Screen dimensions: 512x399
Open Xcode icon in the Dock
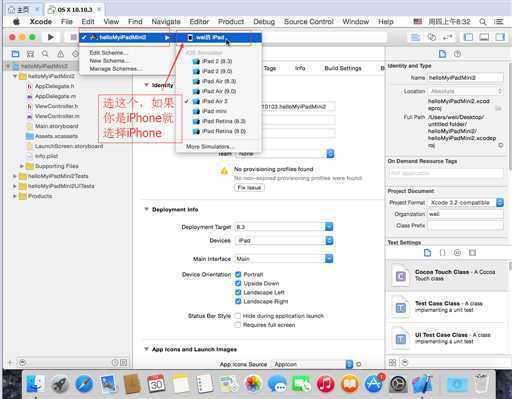[422, 384]
